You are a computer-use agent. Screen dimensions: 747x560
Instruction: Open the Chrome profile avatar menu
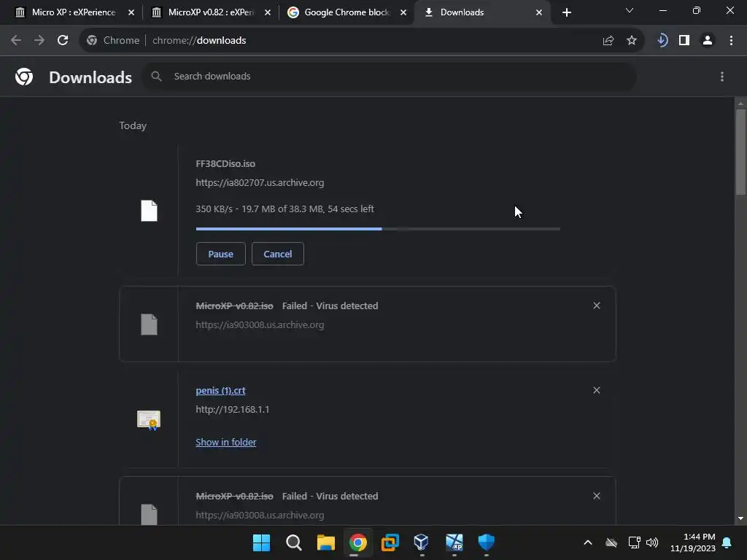pyautogui.click(x=708, y=41)
